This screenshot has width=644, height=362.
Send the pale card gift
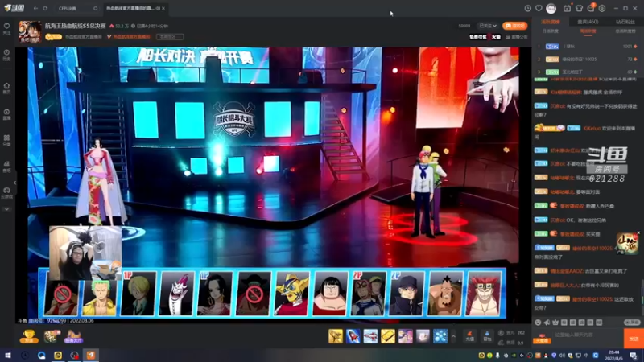[423, 336]
